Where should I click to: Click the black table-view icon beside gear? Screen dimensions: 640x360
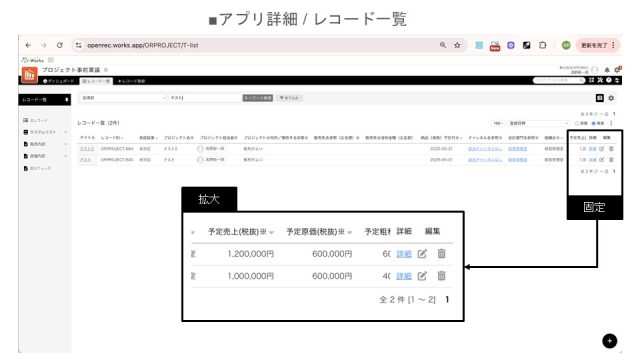tap(600, 98)
